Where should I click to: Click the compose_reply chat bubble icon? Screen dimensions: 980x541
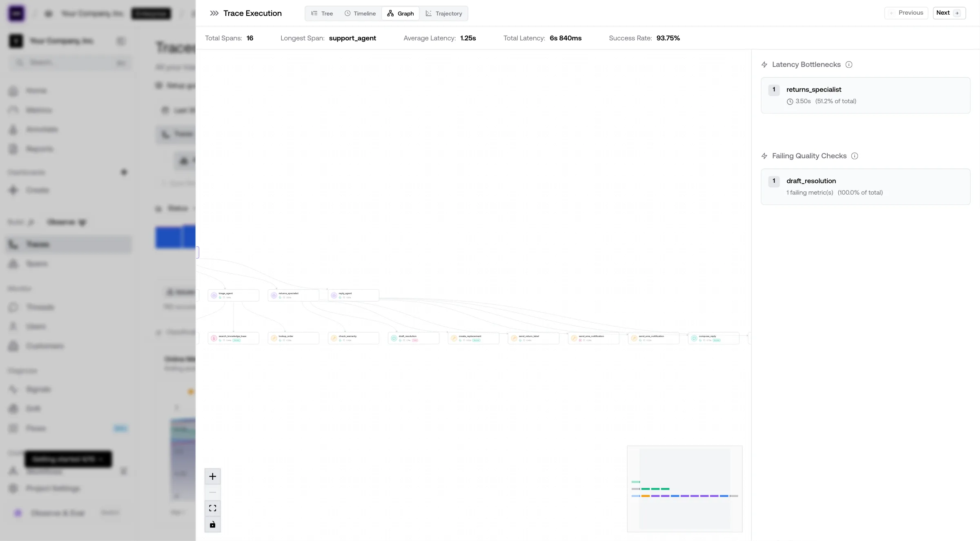point(694,338)
